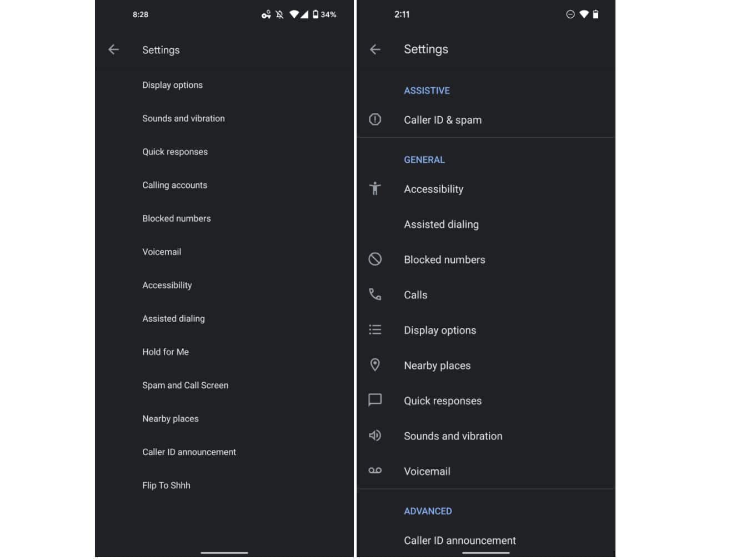Image resolution: width=731 pixels, height=560 pixels.
Task: Click the Quick responses chat bubble icon
Action: point(375,401)
